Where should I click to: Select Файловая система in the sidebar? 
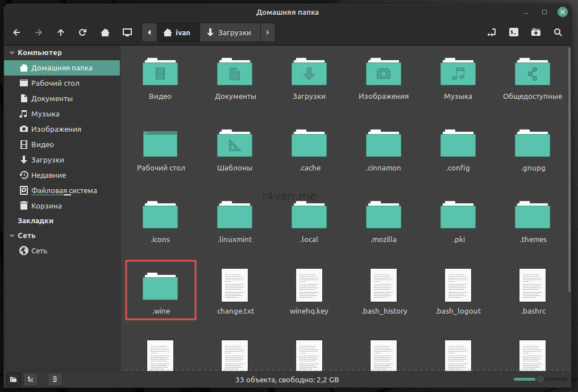coord(64,190)
